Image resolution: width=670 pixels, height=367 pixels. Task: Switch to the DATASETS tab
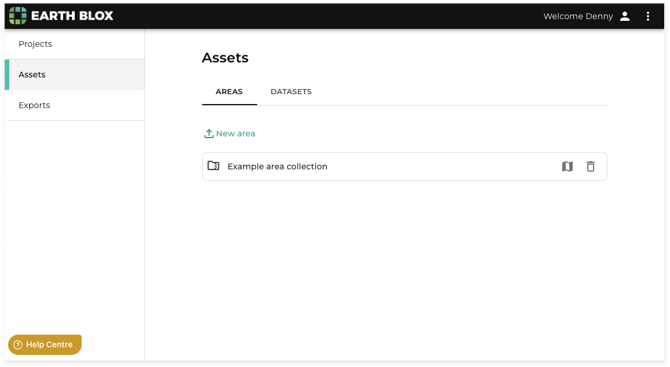coord(291,92)
